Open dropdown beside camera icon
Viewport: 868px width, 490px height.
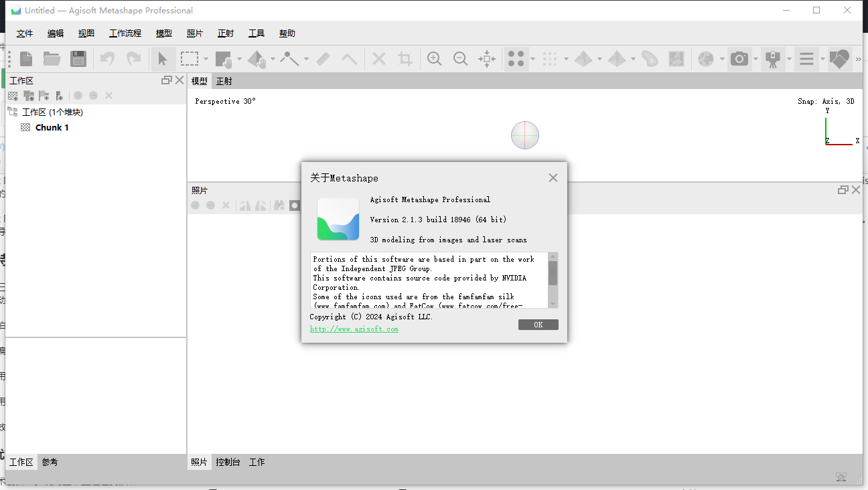(755, 59)
